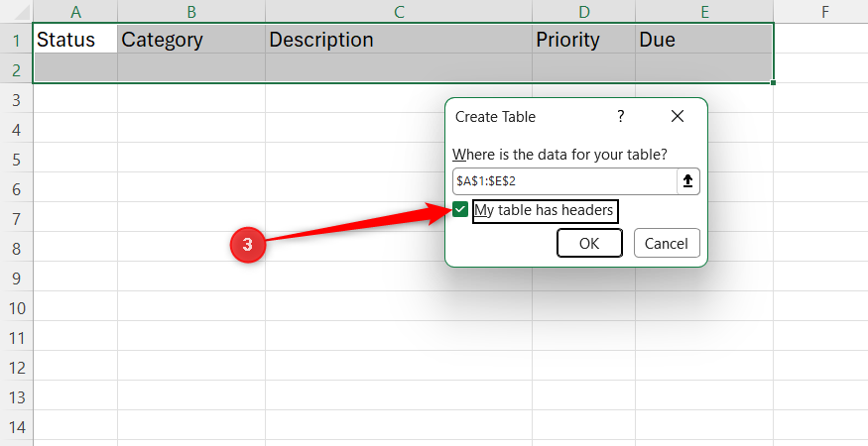Select column D header
868x446 pixels.
click(583, 11)
